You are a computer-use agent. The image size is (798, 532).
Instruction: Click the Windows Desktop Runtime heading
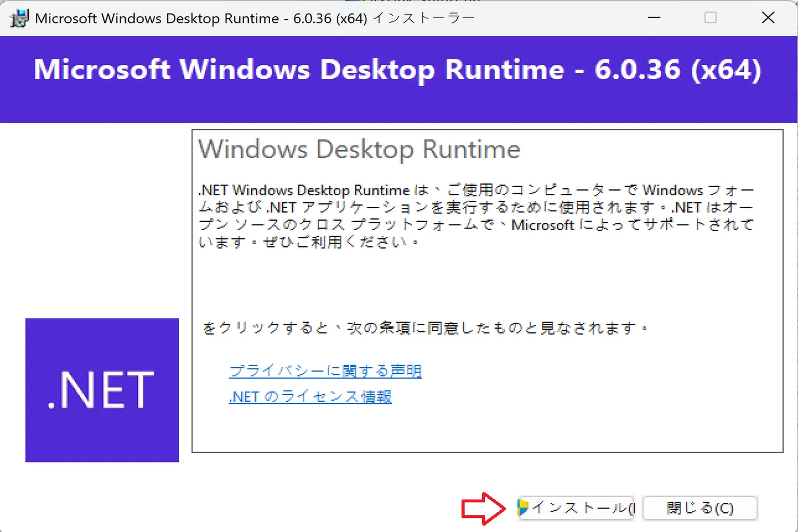tap(360, 150)
